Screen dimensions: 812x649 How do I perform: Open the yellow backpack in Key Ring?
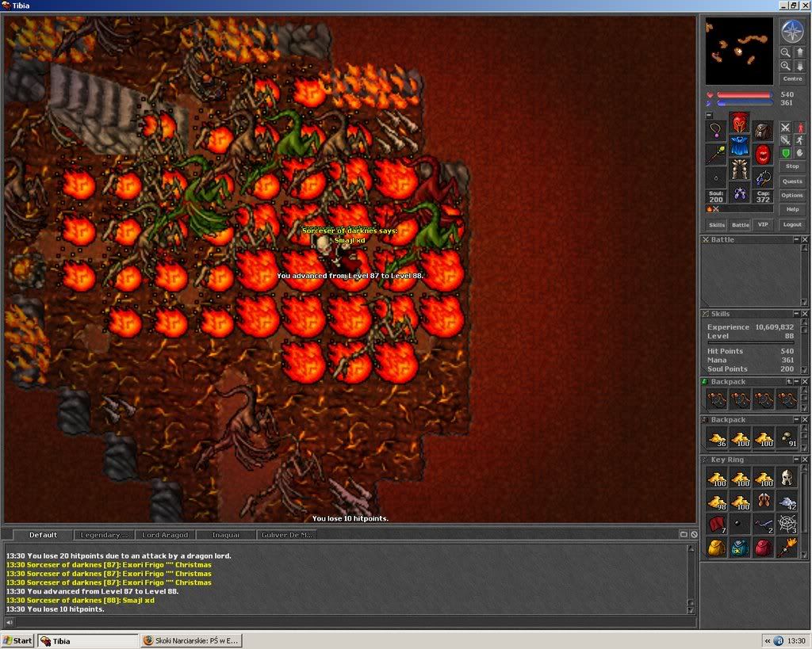click(x=717, y=548)
